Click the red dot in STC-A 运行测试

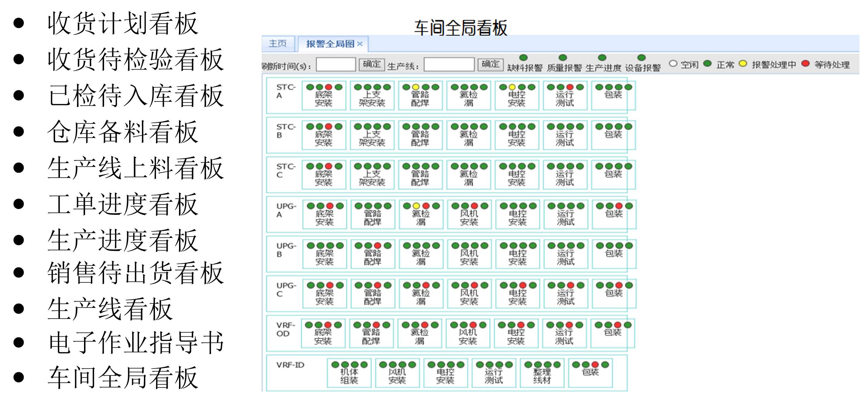569,87
